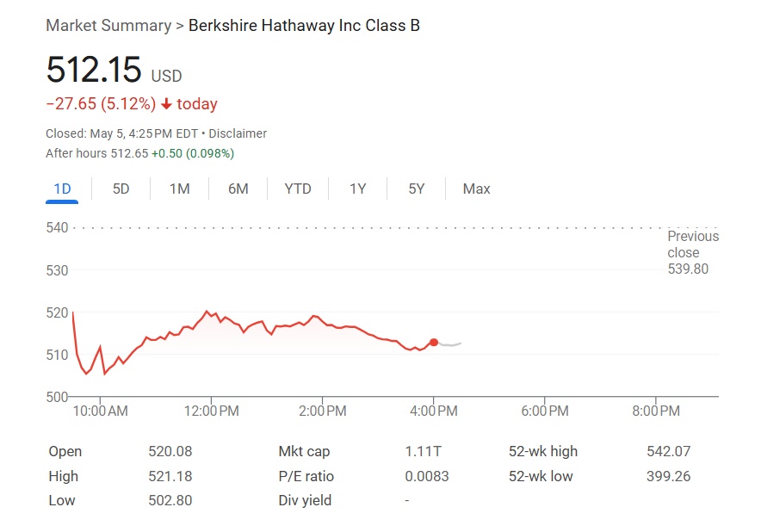Click the 12:00 PM time axis label
Viewport: 761px width, 532px height.
(x=211, y=411)
